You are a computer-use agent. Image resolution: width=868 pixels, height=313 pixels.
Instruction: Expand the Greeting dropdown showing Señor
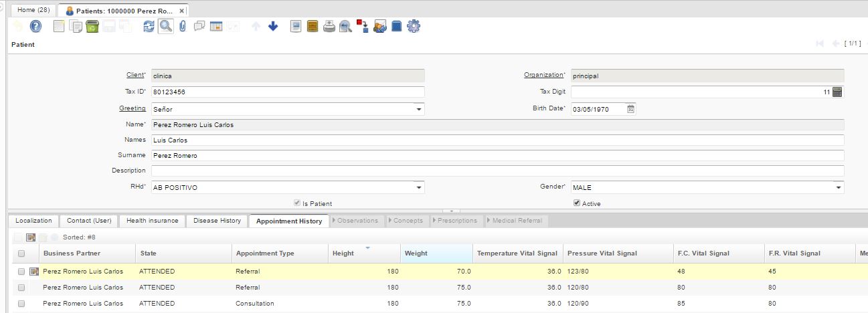pos(418,109)
